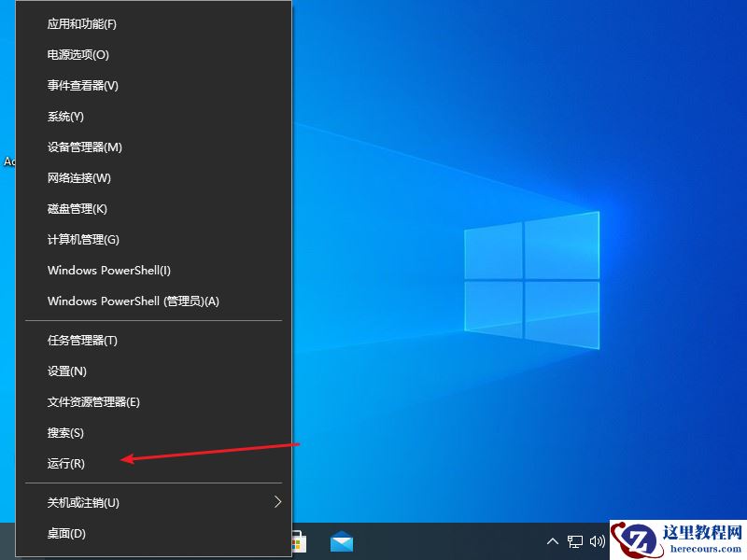Open 任务管理器 from the menu
This screenshot has height=560, width=747.
[79, 340]
